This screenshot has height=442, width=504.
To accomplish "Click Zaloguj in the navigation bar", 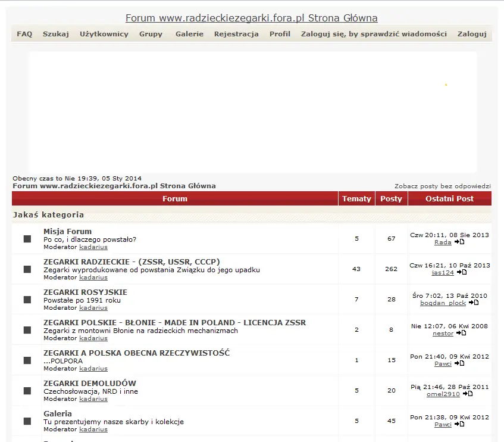I will click(472, 34).
